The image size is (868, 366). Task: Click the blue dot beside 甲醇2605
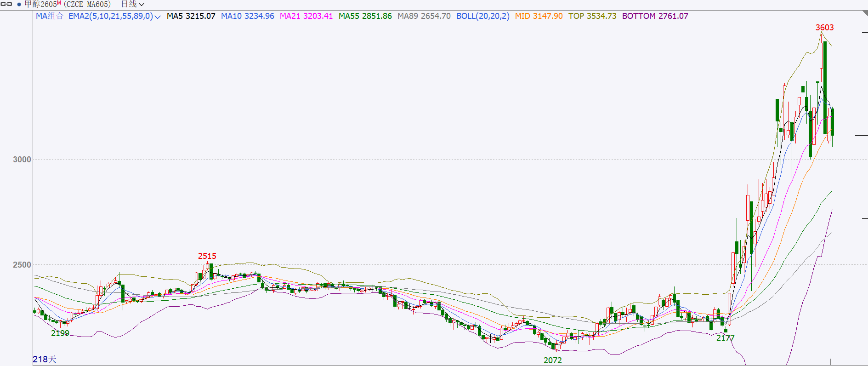tap(19, 5)
